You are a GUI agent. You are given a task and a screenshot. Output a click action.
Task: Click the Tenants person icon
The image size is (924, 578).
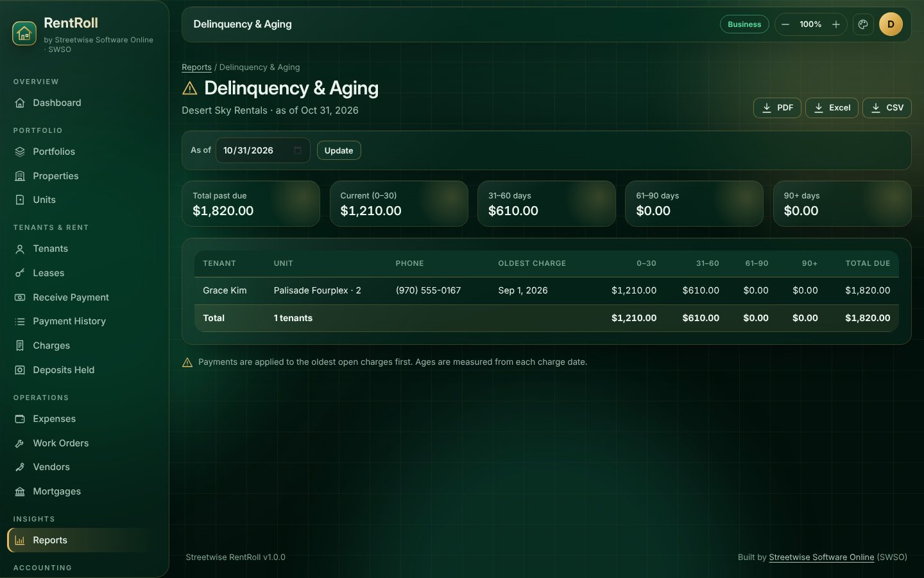point(20,249)
